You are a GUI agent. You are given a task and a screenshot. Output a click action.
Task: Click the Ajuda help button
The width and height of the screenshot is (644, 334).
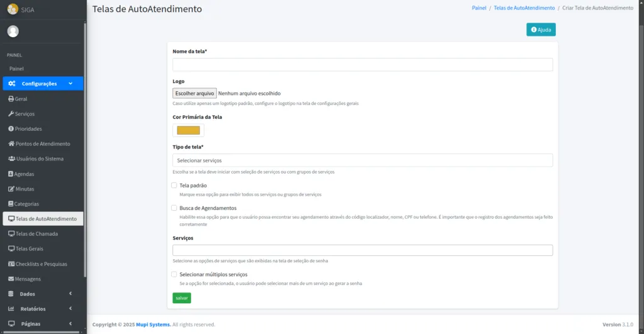[541, 30]
